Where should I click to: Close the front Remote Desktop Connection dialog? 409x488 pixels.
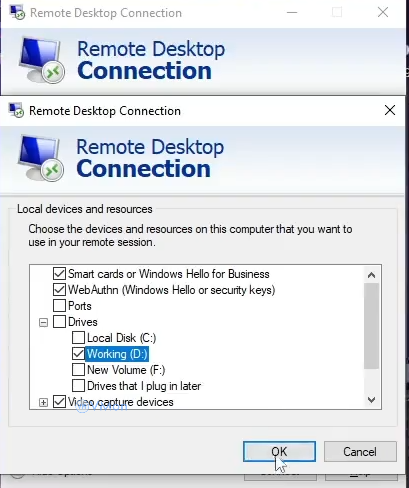(390, 110)
